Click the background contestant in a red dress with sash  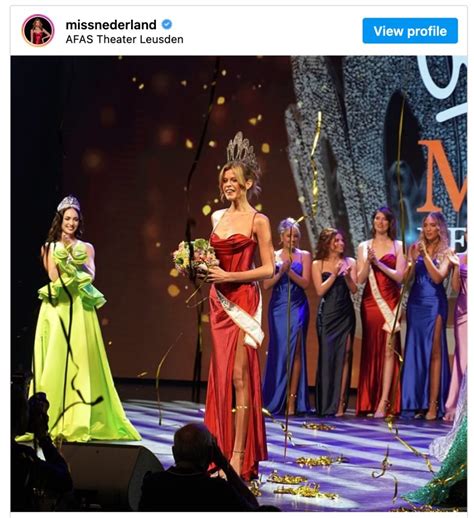[380, 312]
